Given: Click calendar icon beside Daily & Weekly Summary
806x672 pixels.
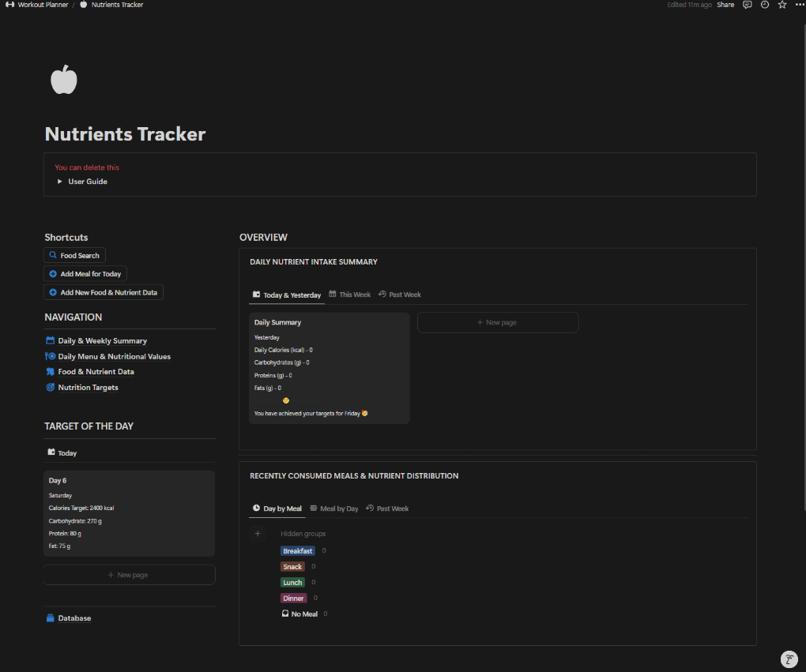Looking at the screenshot, I should (51, 340).
